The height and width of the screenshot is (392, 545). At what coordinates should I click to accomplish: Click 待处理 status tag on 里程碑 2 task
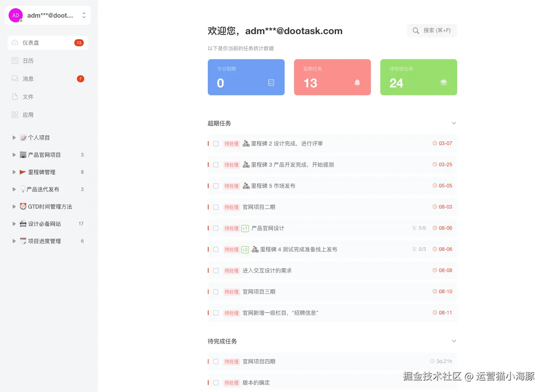(231, 144)
